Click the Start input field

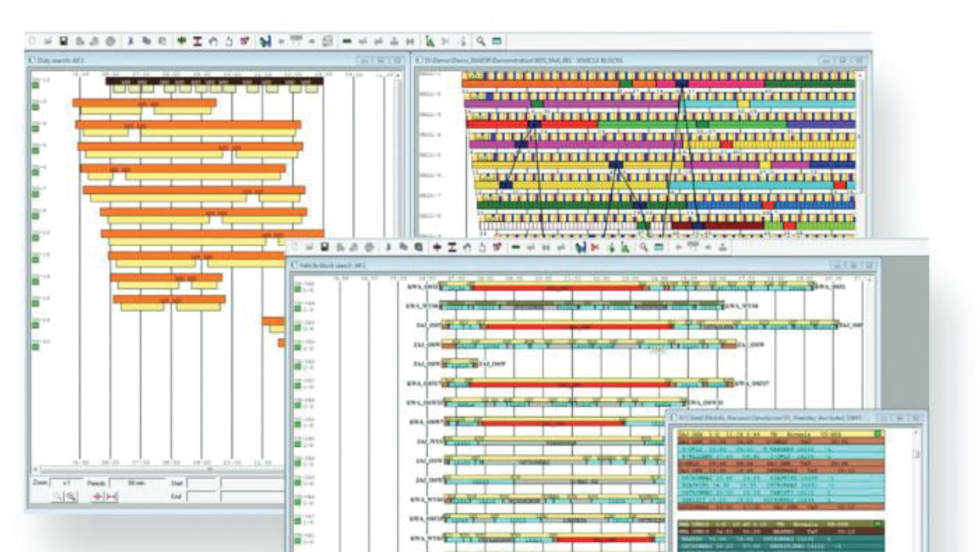(202, 481)
